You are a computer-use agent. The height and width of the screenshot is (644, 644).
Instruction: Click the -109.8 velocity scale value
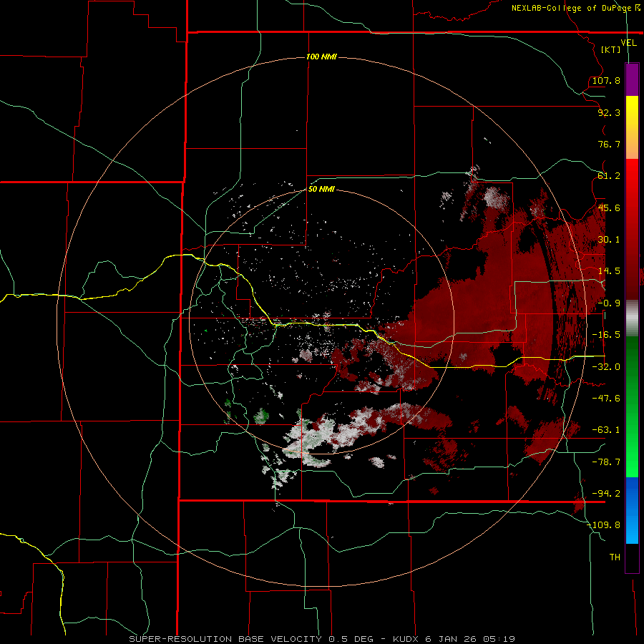pyautogui.click(x=603, y=525)
